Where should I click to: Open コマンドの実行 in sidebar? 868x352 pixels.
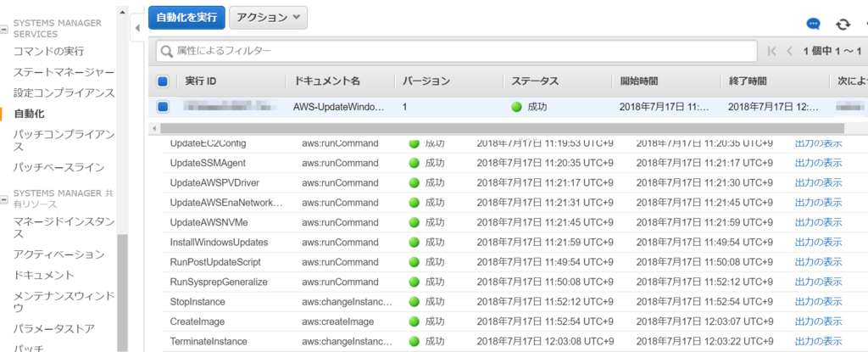(48, 52)
